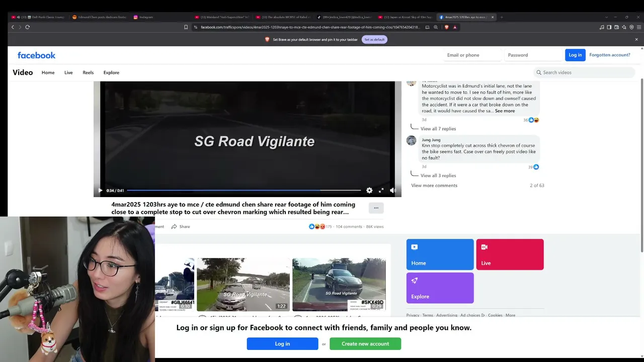This screenshot has width=644, height=362.
Task: Click like reaction on Jung Jung's comment
Action: pos(536,167)
